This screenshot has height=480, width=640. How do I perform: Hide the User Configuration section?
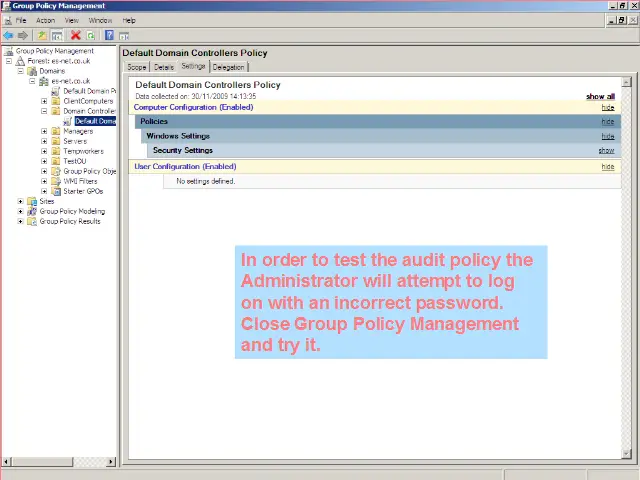pos(608,167)
